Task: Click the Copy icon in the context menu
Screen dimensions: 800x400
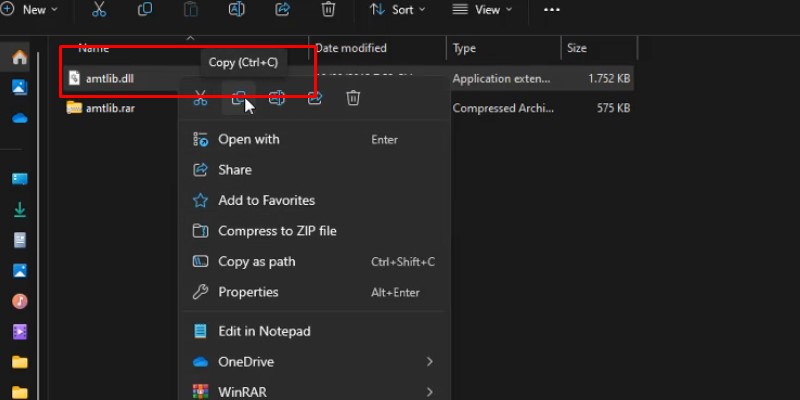Action: tap(239, 98)
